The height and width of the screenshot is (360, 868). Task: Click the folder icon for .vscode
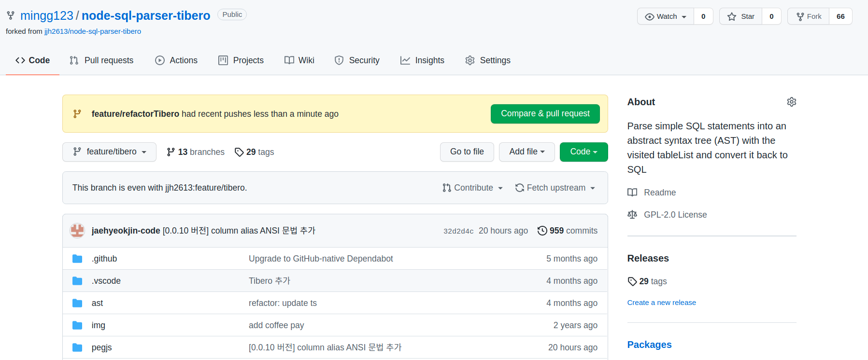click(x=77, y=281)
